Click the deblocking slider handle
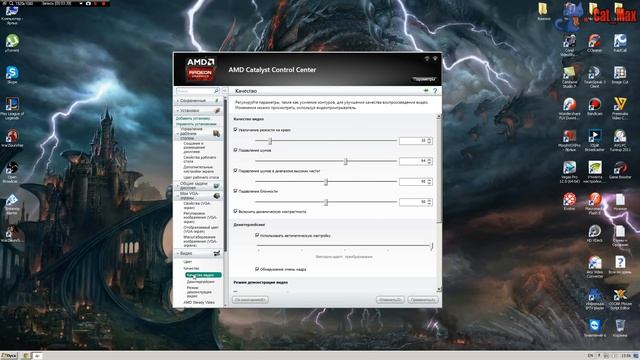Viewport: 640px width, 360px height. [326, 202]
